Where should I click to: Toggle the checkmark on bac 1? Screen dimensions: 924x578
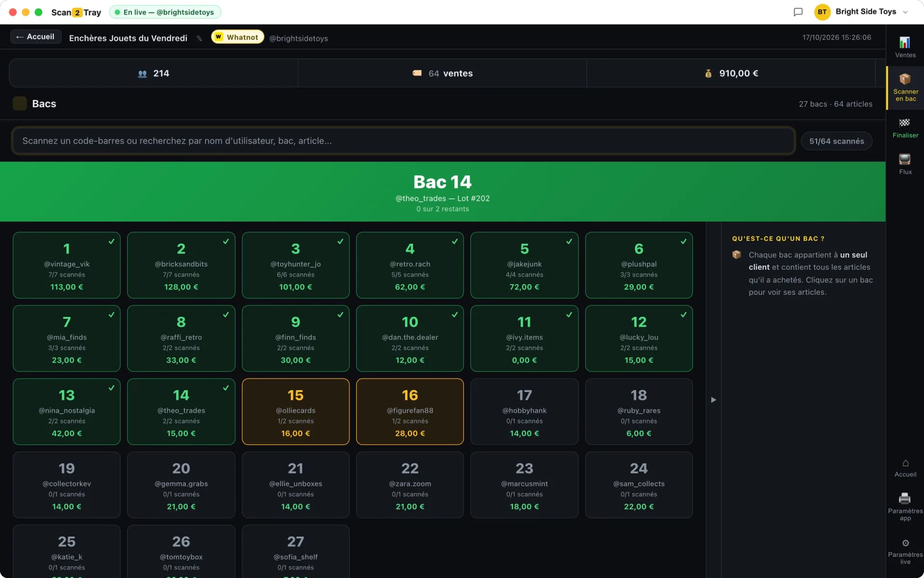pyautogui.click(x=111, y=241)
